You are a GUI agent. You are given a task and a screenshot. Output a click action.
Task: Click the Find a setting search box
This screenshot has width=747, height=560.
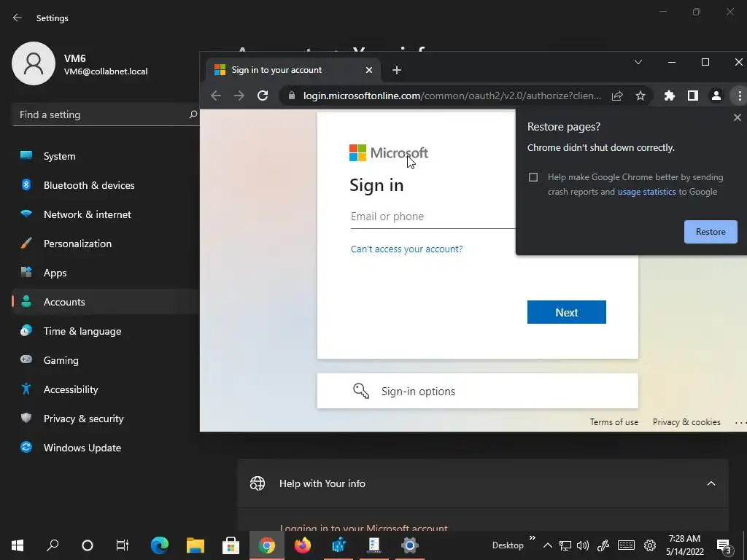coord(105,114)
